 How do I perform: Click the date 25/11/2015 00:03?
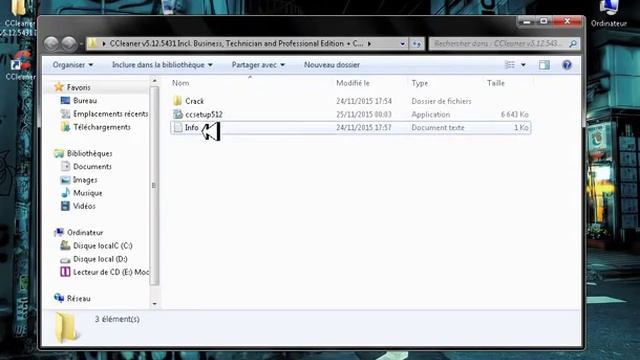364,114
